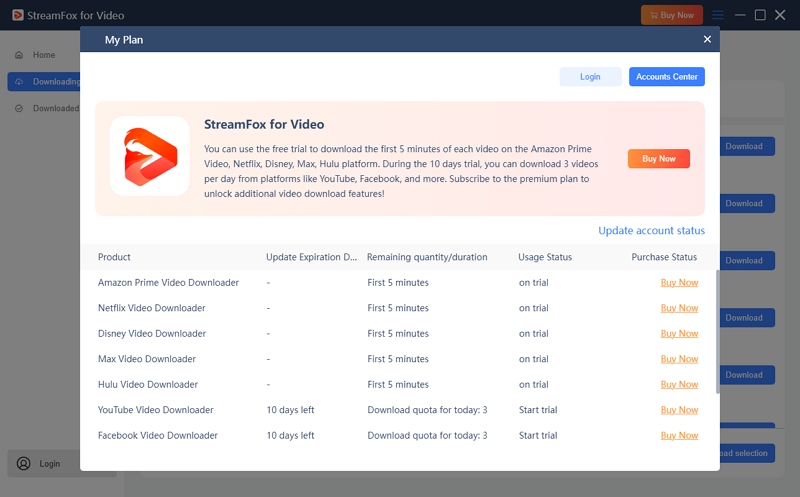Click Buy Now for Amazon Prime Video Downloader

tap(679, 283)
